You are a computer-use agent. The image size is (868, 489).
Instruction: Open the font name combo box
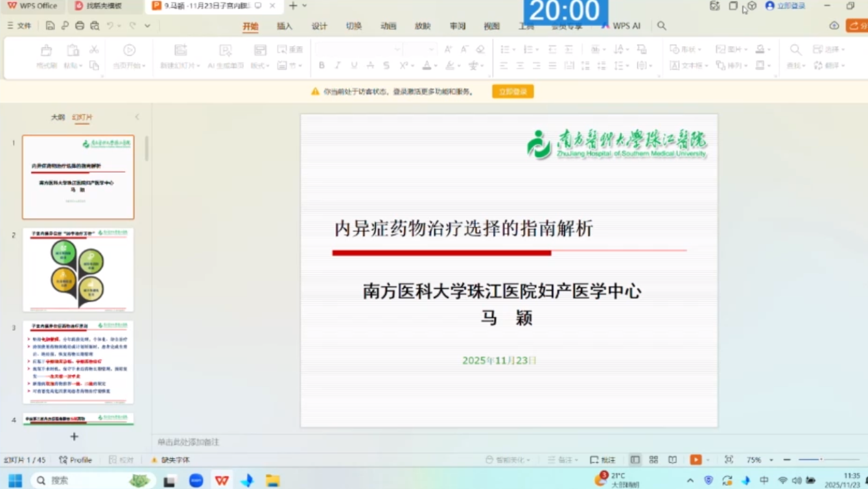pos(358,49)
